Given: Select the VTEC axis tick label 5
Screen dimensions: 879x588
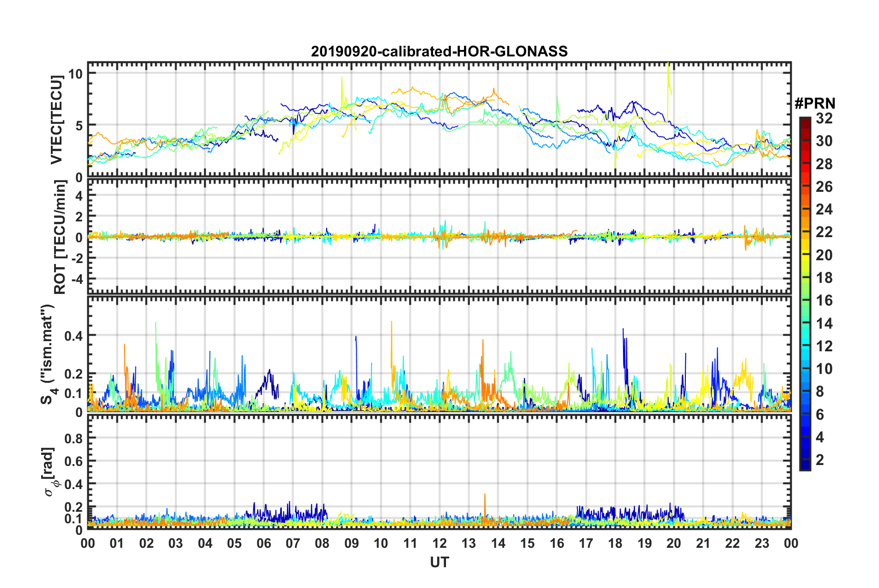Looking at the screenshot, I should pyautogui.click(x=79, y=125).
